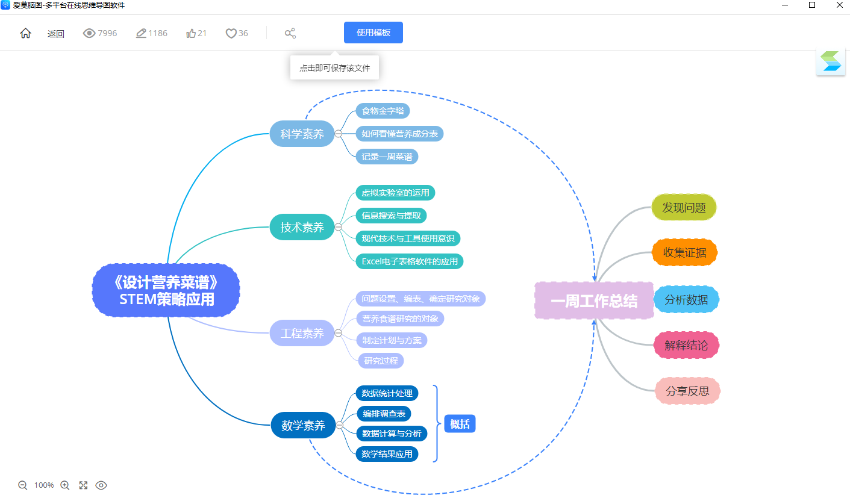Select the 分享反思 node
Image resolution: width=850 pixels, height=504 pixels.
687,391
